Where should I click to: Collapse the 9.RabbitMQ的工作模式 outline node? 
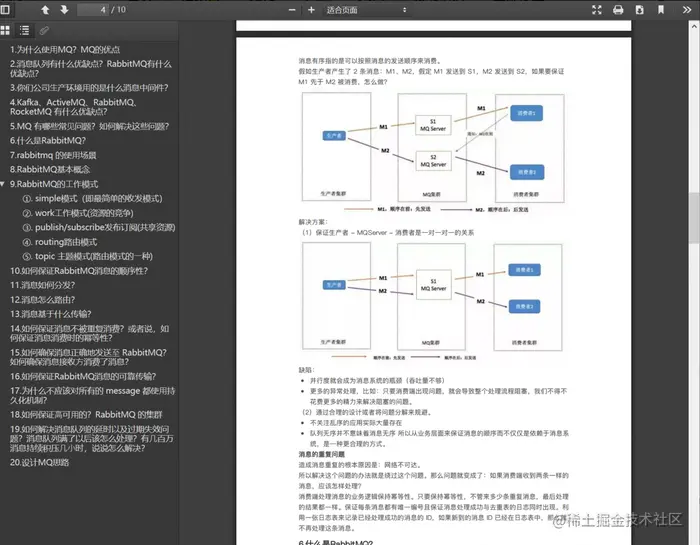[3, 184]
